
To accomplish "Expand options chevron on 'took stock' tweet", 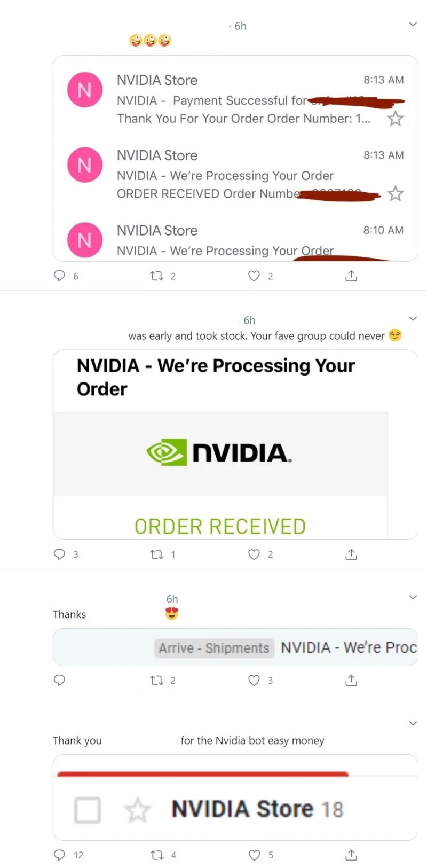I will [413, 319].
